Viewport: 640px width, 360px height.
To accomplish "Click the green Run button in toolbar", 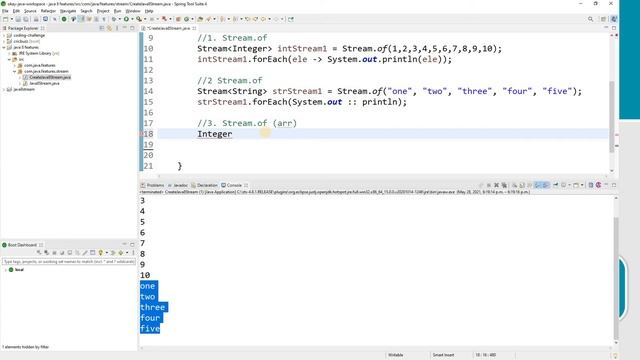I will pos(126,19).
